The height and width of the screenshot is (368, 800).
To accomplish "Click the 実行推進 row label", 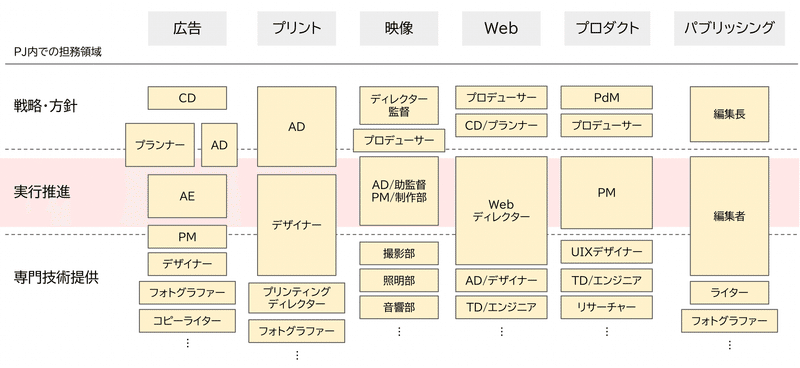I will point(42,192).
